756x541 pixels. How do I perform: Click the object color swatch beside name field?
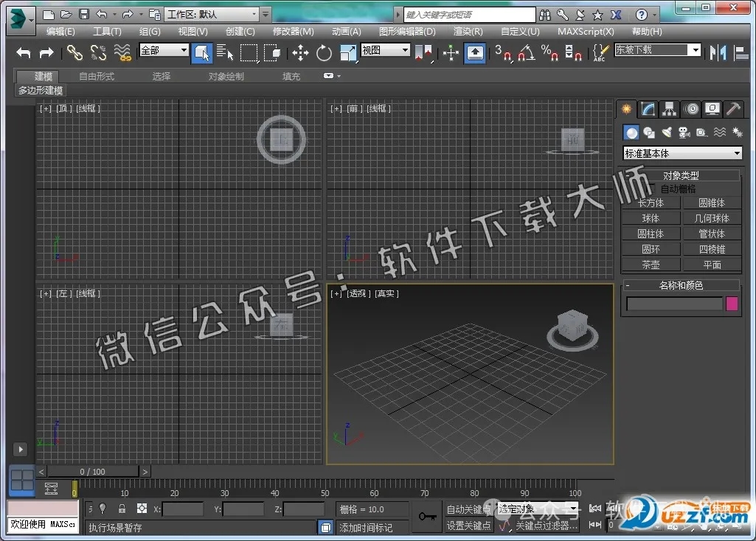[731, 304]
